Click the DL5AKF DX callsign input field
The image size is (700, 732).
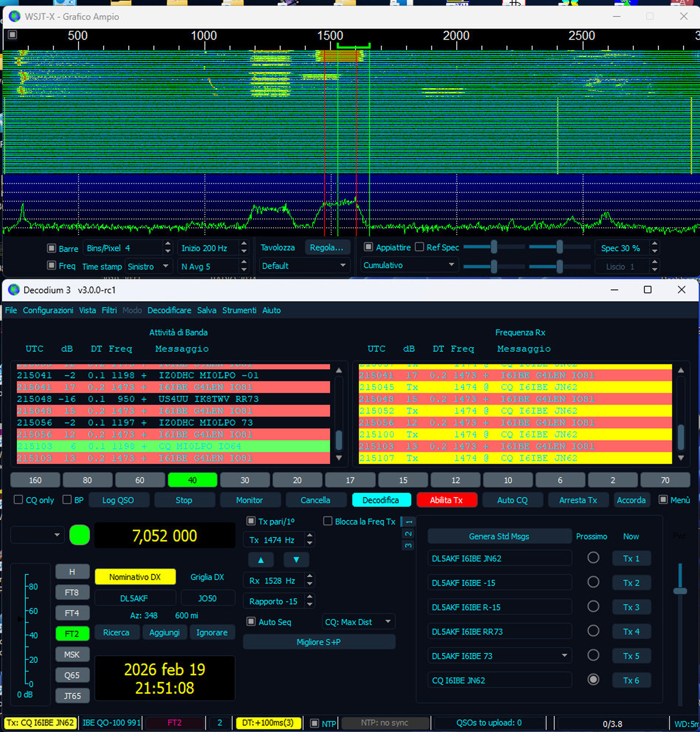click(x=135, y=598)
